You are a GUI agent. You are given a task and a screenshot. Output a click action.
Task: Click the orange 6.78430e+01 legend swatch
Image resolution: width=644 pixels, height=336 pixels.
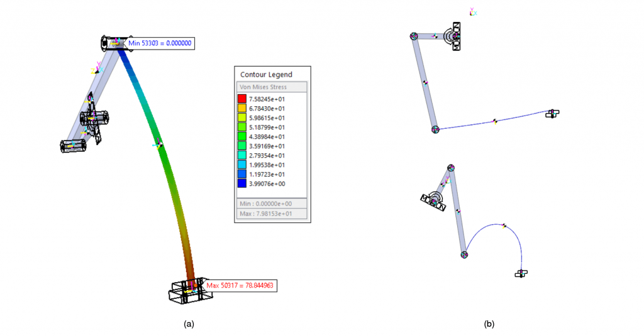pos(242,108)
